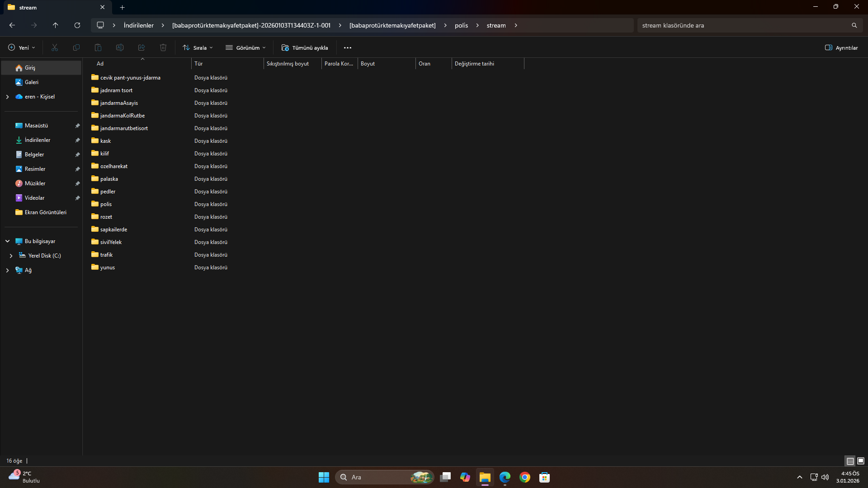Collapse Bu bilgisayar tree node
The height and width of the screenshot is (488, 868).
[7, 241]
